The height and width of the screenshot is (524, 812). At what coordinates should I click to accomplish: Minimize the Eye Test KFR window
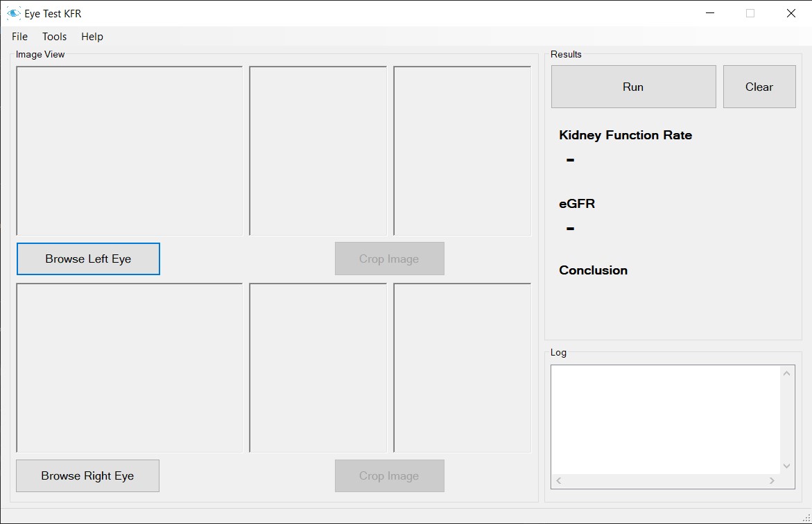click(709, 13)
